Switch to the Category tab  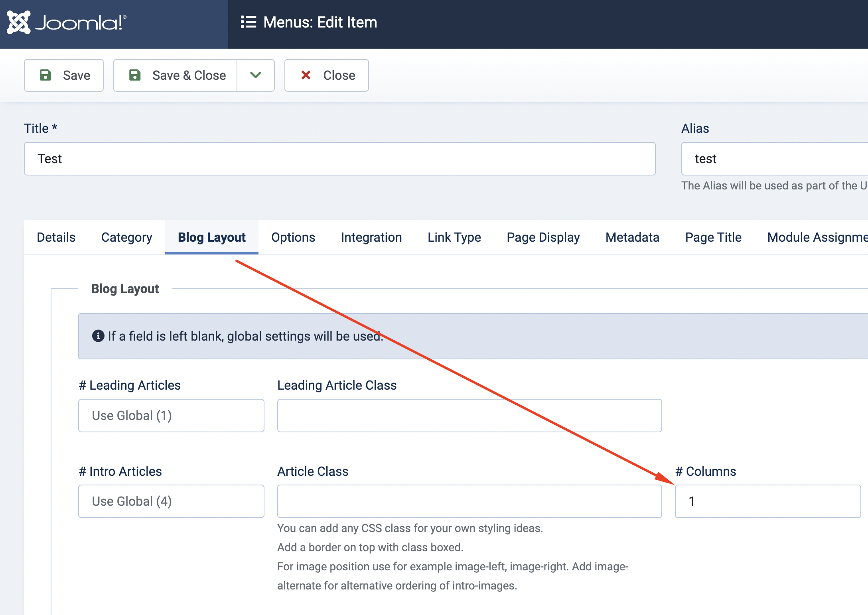pyautogui.click(x=126, y=237)
